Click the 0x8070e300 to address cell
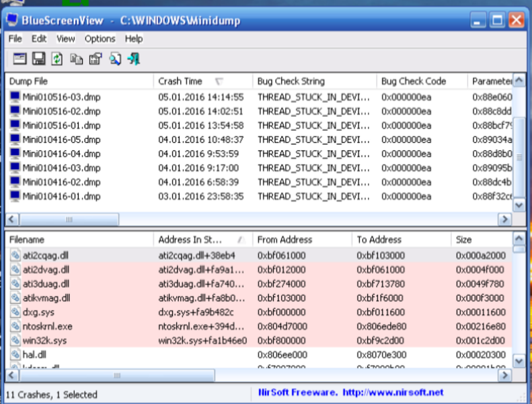 381,355
